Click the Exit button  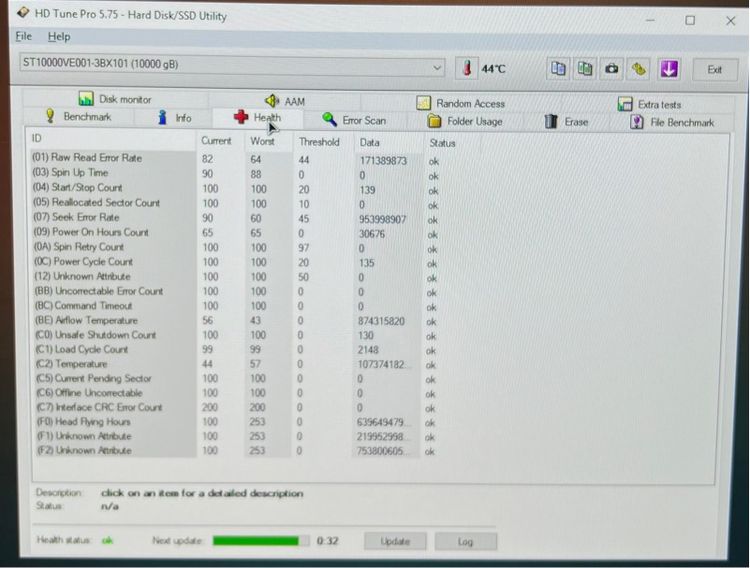pyautogui.click(x=715, y=70)
